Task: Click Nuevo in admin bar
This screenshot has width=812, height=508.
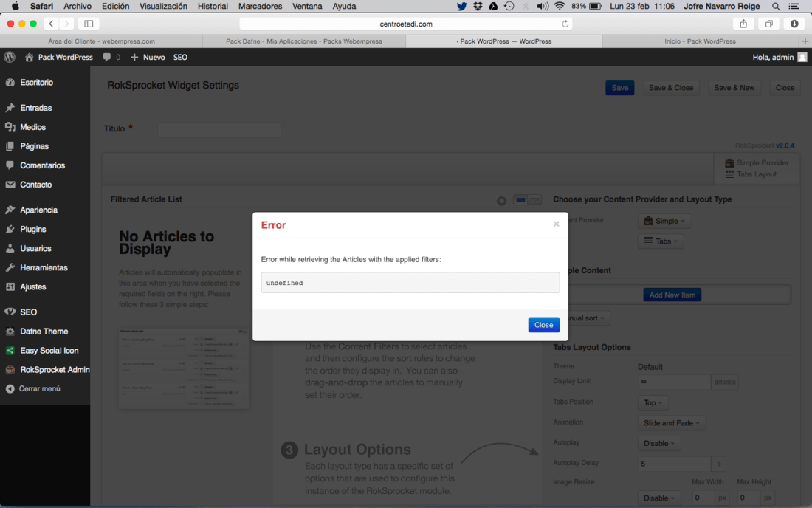Action: (148, 58)
